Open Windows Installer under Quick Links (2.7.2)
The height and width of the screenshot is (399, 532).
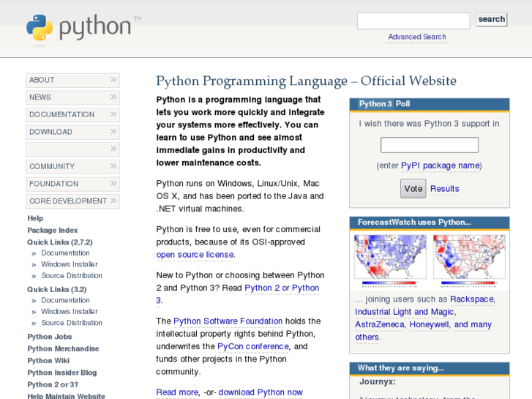click(69, 264)
